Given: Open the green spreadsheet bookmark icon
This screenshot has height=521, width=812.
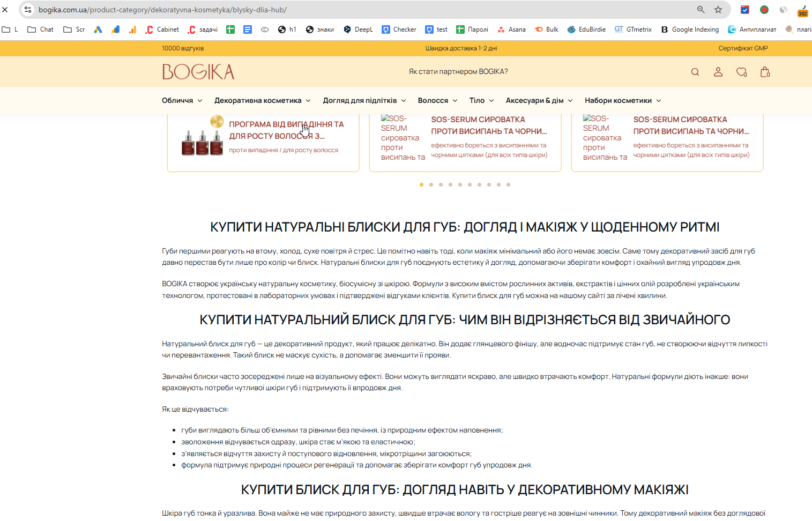Looking at the screenshot, I should point(230,29).
